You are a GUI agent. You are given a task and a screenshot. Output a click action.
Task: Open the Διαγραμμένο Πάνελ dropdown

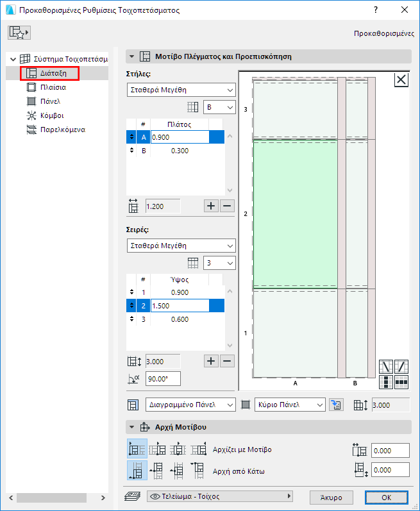click(190, 405)
